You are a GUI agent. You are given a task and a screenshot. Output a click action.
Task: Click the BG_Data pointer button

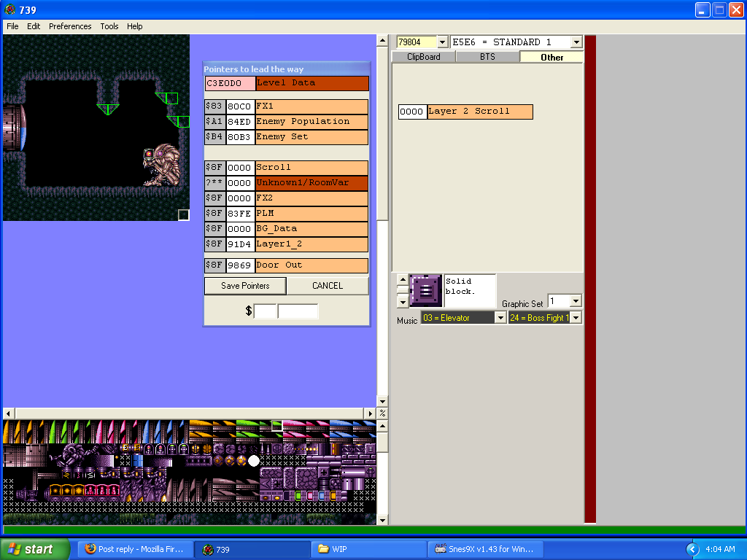pyautogui.click(x=311, y=229)
